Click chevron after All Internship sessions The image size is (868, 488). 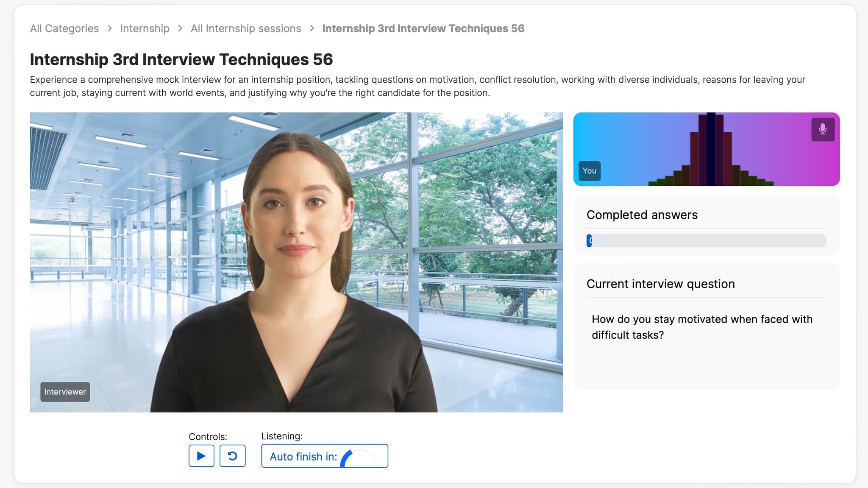tap(312, 28)
